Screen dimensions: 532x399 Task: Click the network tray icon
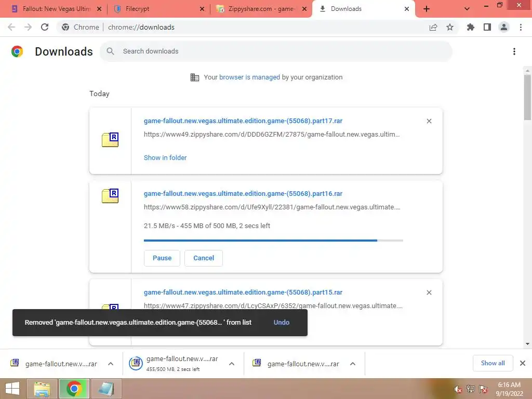click(x=471, y=389)
